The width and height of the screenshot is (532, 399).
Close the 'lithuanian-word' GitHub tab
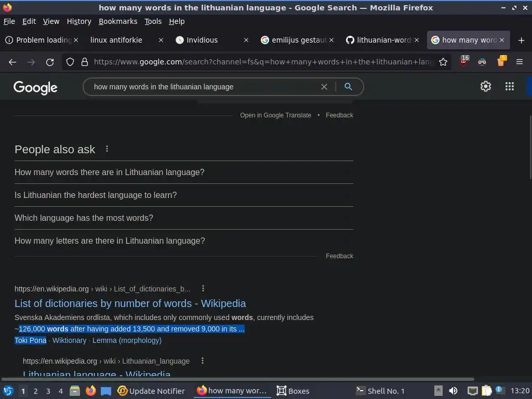pyautogui.click(x=417, y=41)
